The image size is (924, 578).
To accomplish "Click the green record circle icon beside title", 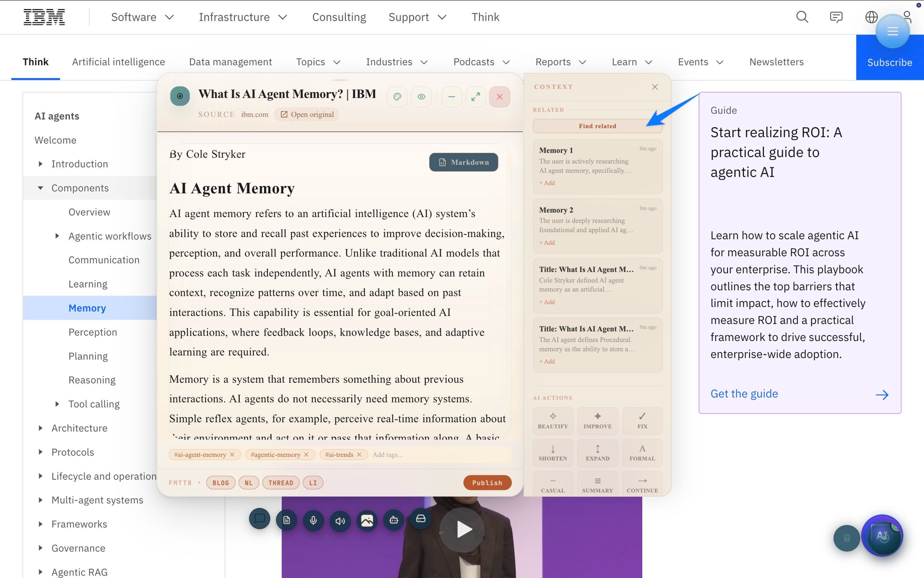I will click(x=180, y=96).
